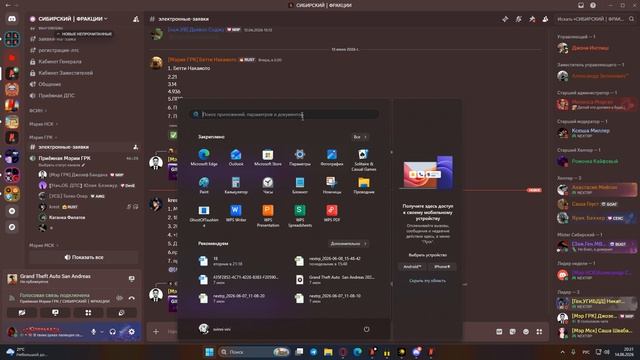This screenshot has width=640, height=360.
Task: Open Discord direct messages home icon
Action: (x=12, y=19)
